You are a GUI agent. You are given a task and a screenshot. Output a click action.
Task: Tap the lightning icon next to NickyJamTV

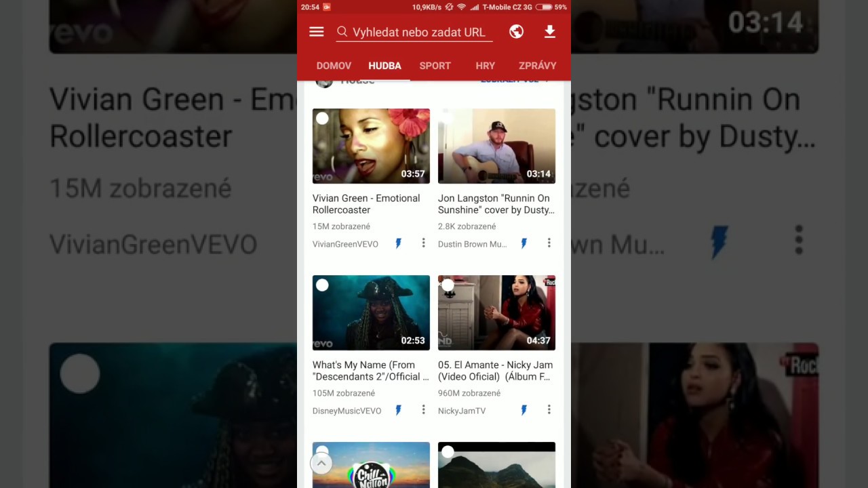524,410
